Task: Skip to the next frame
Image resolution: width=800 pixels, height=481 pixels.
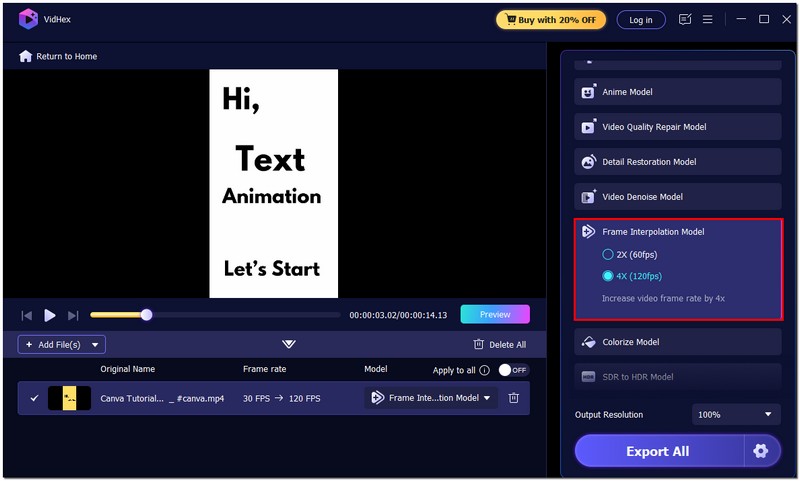Action: [73, 315]
